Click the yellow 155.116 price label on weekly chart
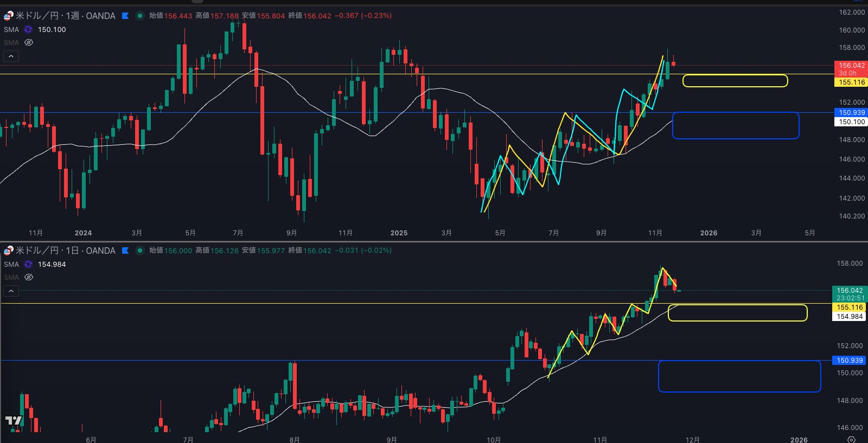This screenshot has height=443, width=868. [852, 82]
